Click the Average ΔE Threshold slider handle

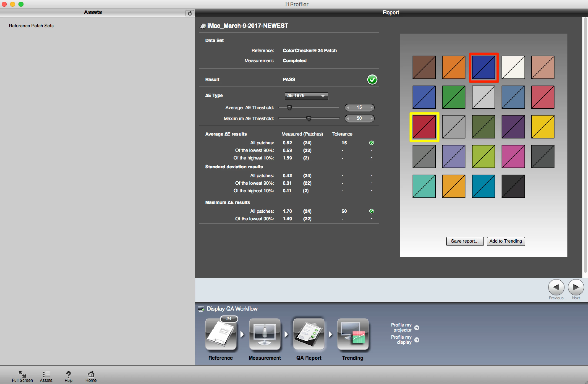pyautogui.click(x=289, y=107)
